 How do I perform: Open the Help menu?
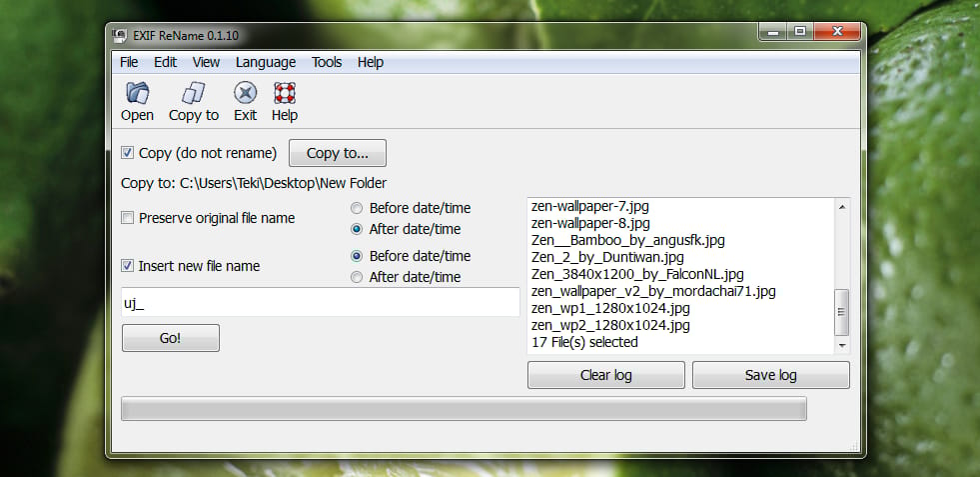pyautogui.click(x=370, y=62)
